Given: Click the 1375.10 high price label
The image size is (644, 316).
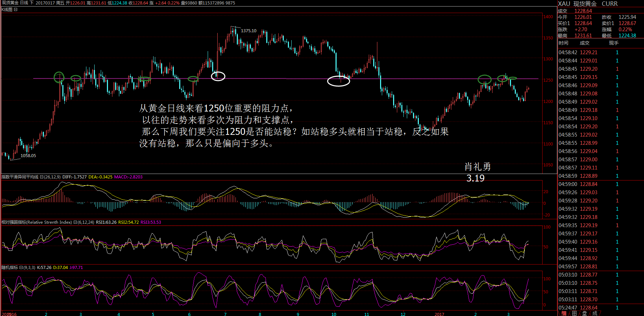Looking at the screenshot, I should pos(248,31).
